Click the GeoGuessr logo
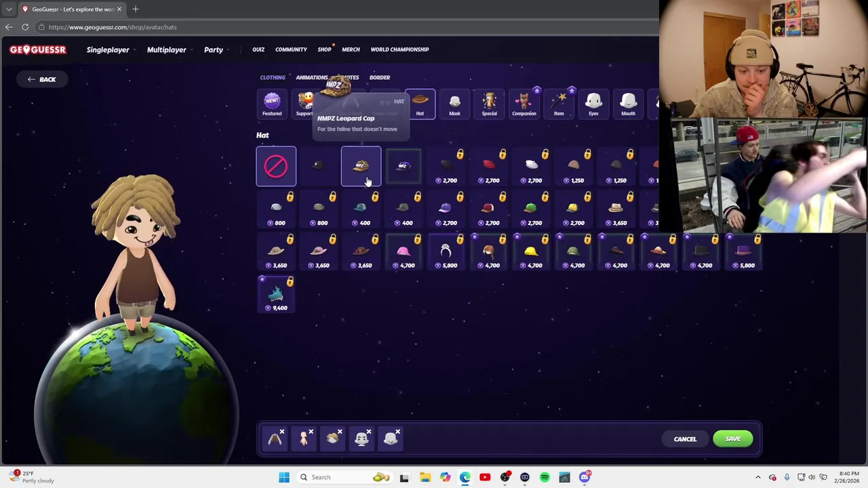The image size is (868, 488). click(38, 49)
